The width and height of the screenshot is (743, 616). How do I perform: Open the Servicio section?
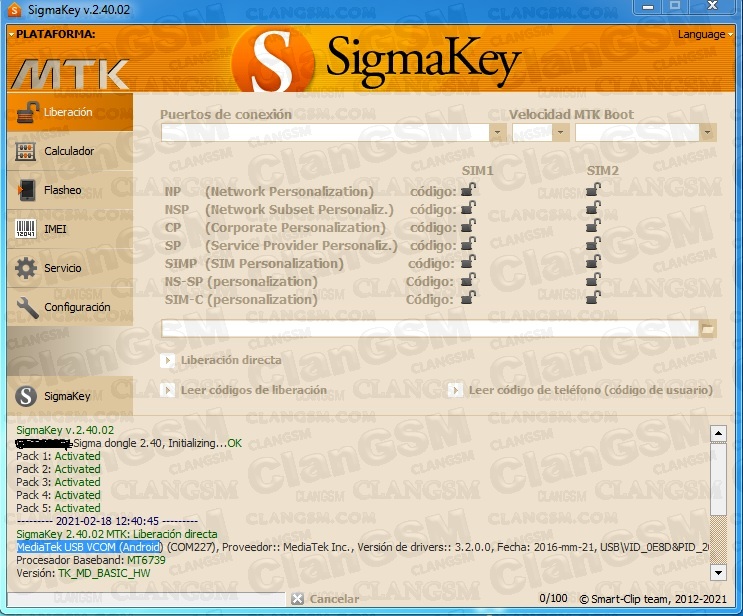70,268
